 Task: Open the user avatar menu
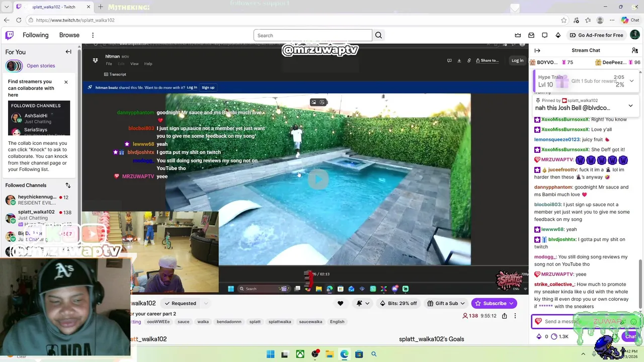coord(634,35)
